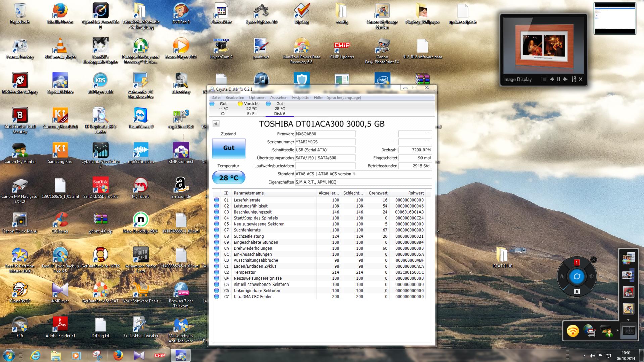
Task: Click the 28 °C temperature button
Action: click(x=229, y=178)
